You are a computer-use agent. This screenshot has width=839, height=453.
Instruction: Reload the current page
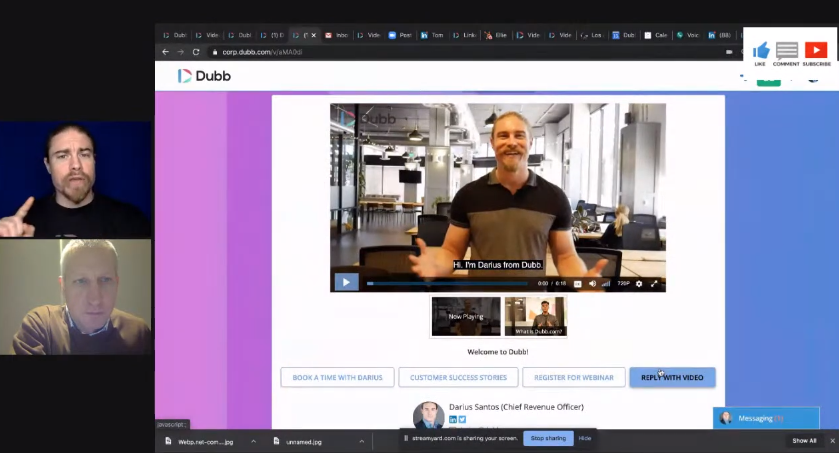196,52
